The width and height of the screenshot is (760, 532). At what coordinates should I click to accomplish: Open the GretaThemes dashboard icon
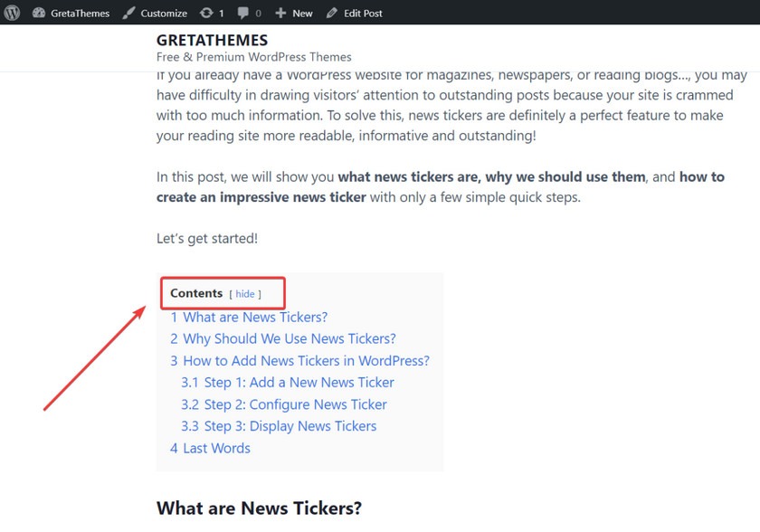(39, 13)
